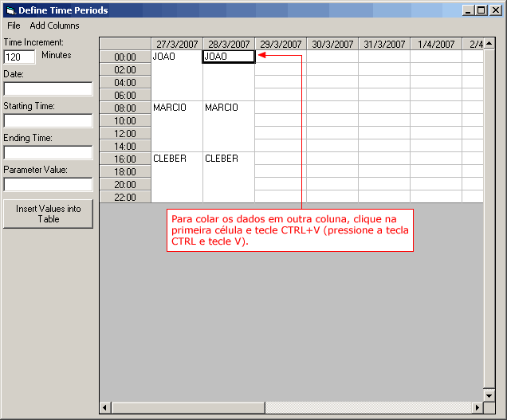The width and height of the screenshot is (507, 420).
Task: Select the 31/3/2007 column header
Action: pos(384,44)
